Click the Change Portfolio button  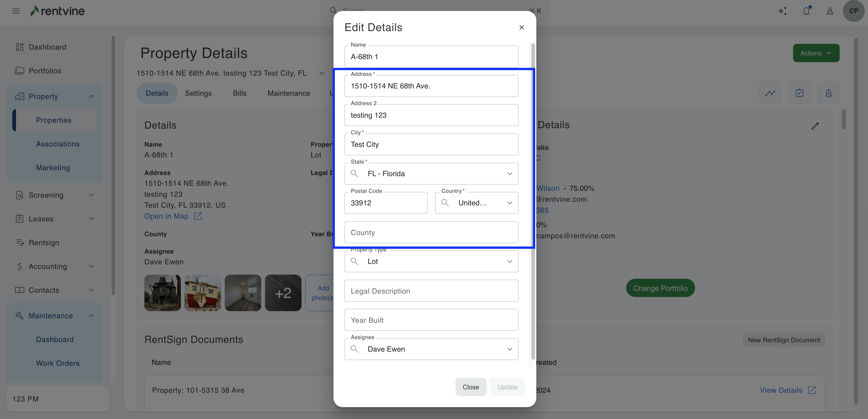(660, 288)
